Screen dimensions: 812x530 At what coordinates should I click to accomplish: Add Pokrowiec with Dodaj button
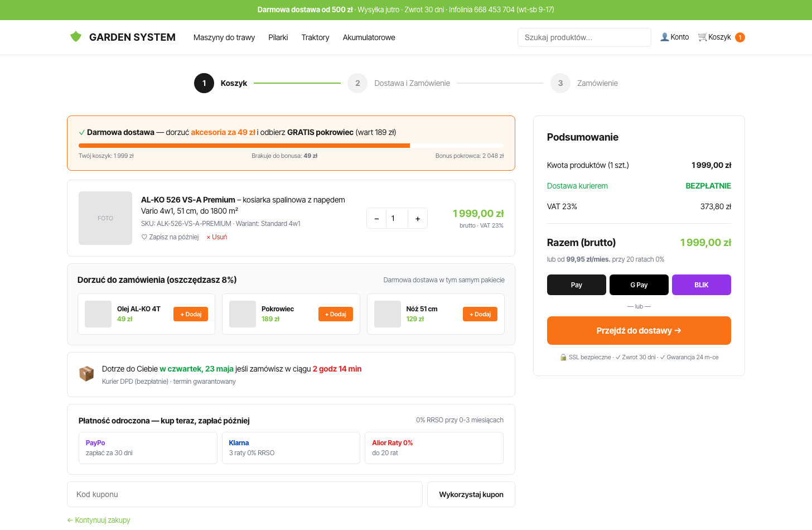pos(336,314)
